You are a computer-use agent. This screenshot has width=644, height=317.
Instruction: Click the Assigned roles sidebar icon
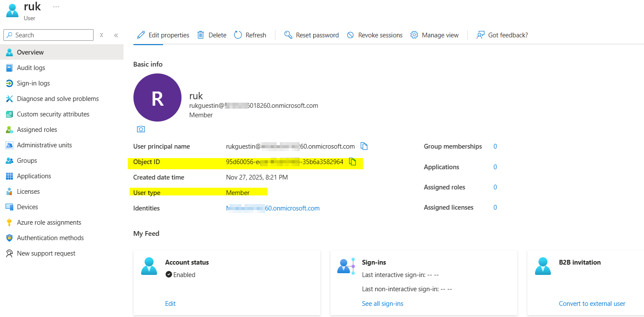(9, 129)
